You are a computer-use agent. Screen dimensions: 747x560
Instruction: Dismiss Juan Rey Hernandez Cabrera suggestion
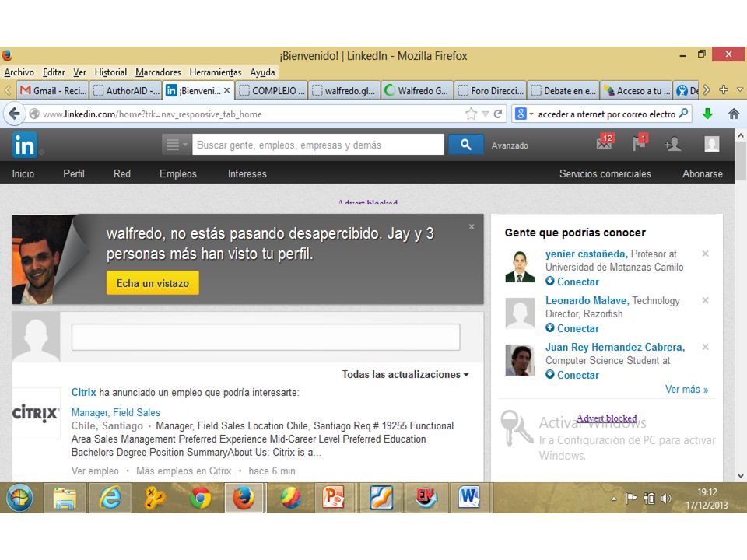pos(706,347)
